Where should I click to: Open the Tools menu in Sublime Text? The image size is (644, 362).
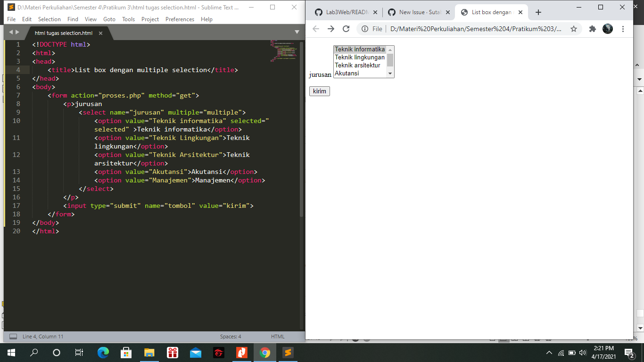[129, 19]
